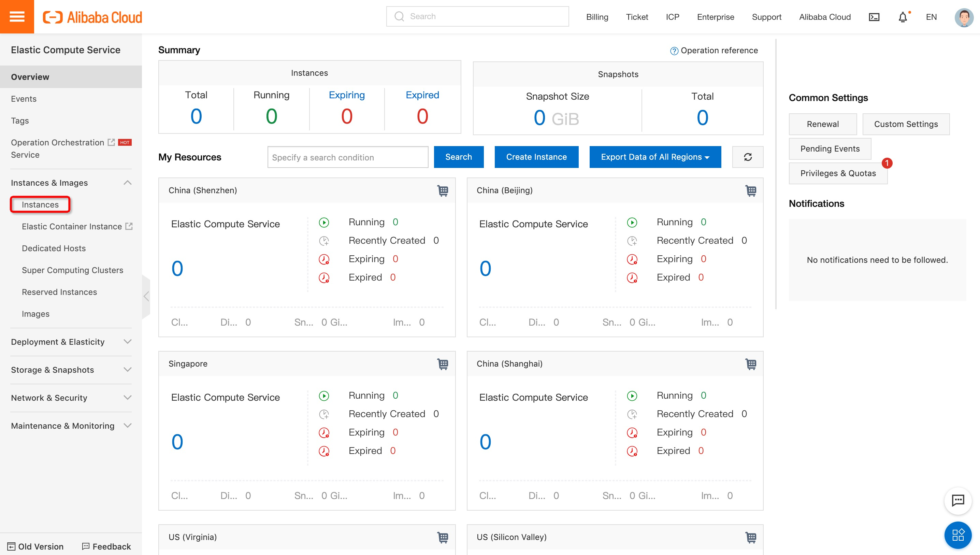Open the user avatar profile
Screen dimensions: 980x555
(x=964, y=17)
